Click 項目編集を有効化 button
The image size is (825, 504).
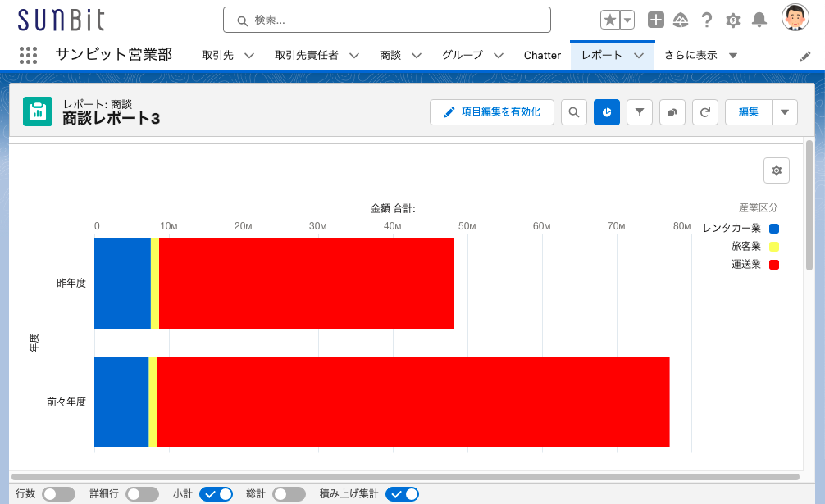(492, 112)
